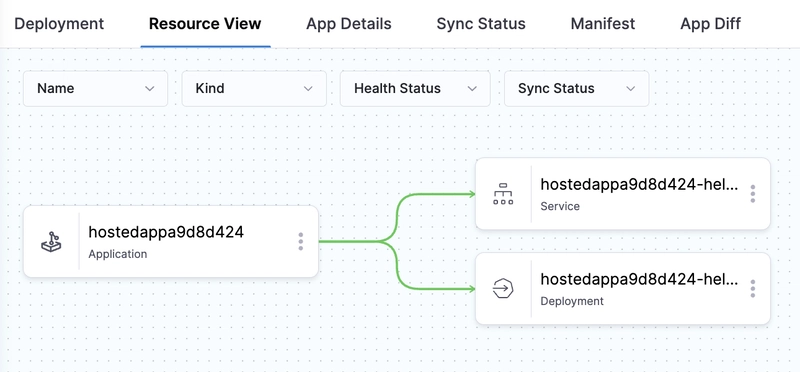Open the Deployment node's three-dot menu
Viewport: 800px width, 372px height.
pyautogui.click(x=753, y=289)
